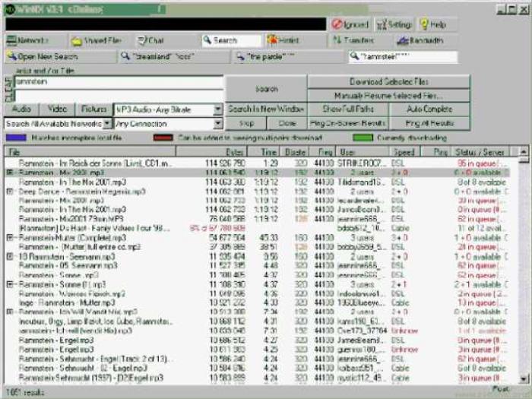Open Shared Files folder icon tab
The image size is (532, 399).
tap(76, 41)
